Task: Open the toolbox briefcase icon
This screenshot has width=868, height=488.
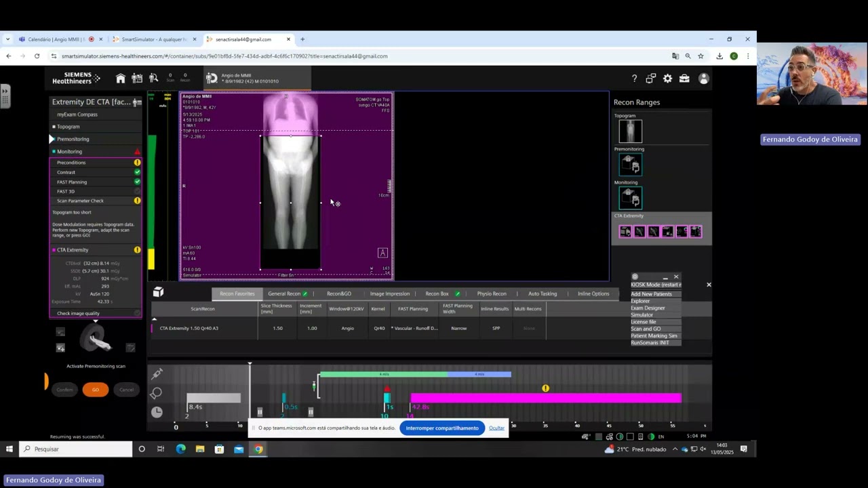Action: 684,79
